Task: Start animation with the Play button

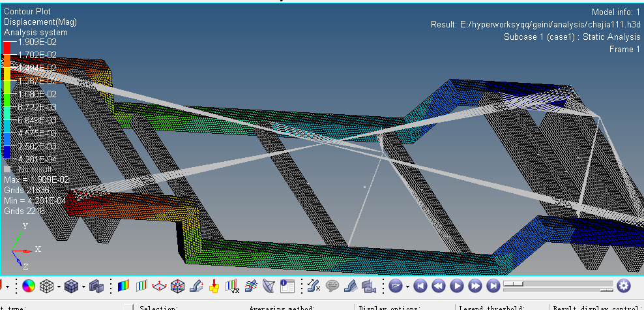Action: (457, 286)
